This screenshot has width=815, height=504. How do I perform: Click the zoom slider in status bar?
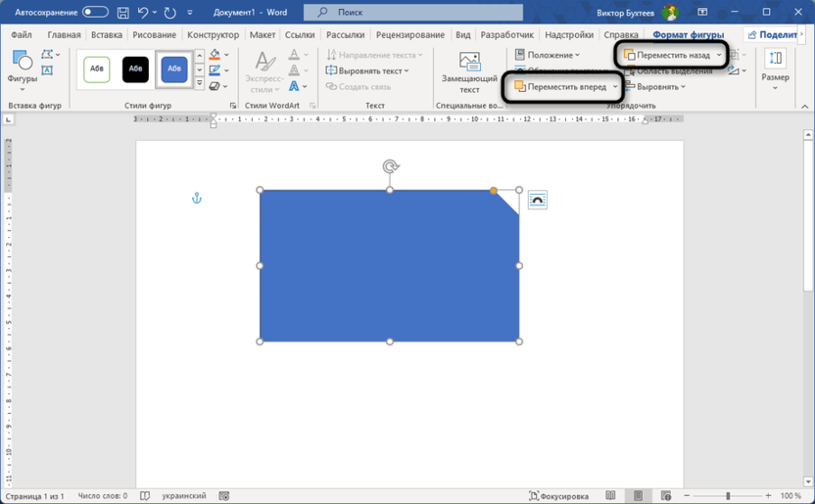(x=727, y=496)
